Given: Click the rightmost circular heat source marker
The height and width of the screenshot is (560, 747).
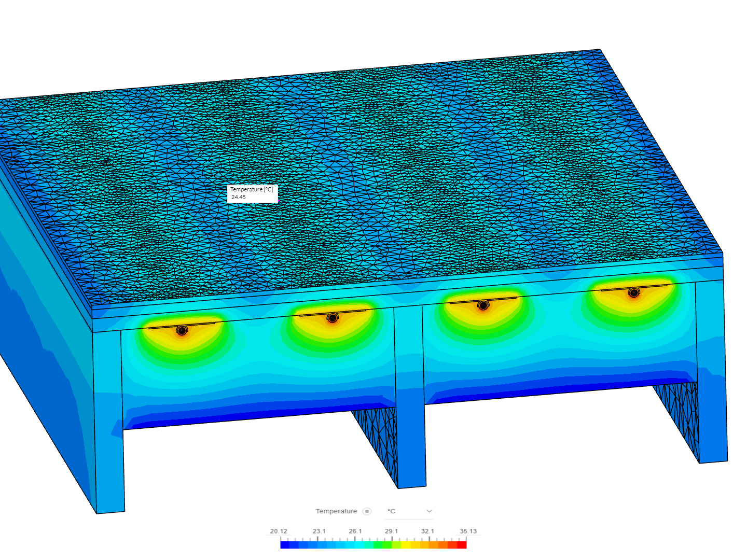Looking at the screenshot, I should (x=633, y=293).
